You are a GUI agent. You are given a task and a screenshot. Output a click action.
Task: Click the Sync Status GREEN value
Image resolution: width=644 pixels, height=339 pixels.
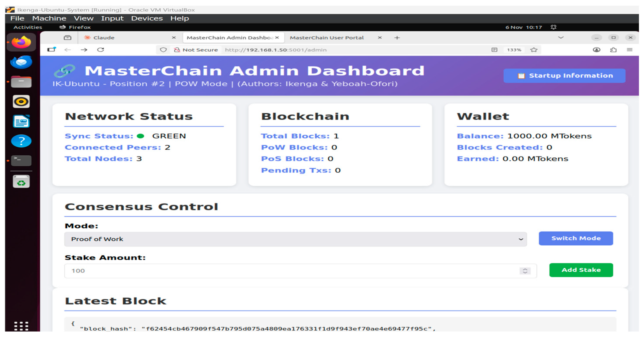(169, 136)
